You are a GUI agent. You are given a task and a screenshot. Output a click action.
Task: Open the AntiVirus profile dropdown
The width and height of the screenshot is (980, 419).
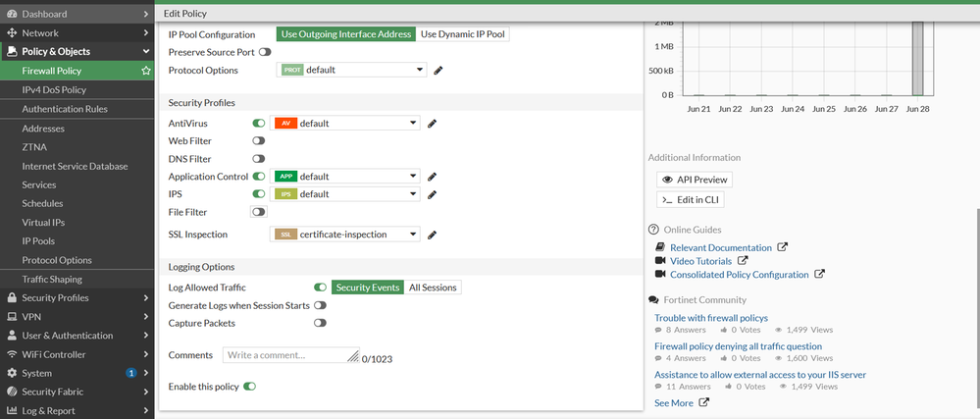click(x=345, y=124)
